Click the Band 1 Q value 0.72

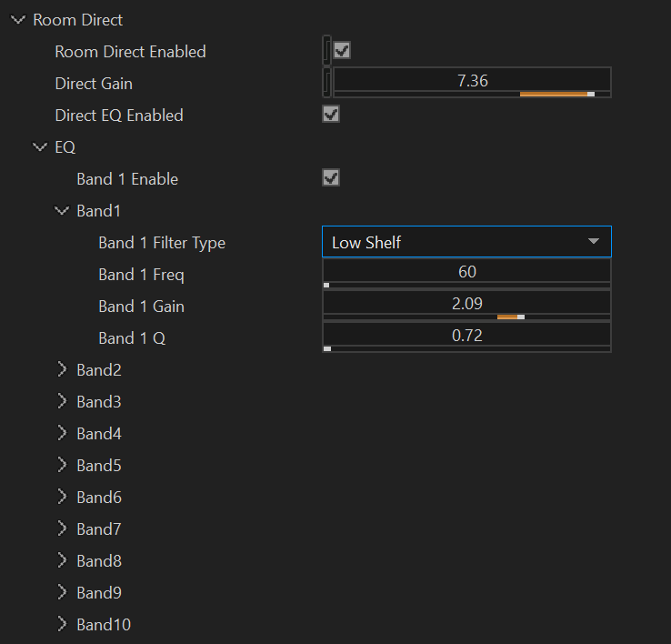coord(466,335)
